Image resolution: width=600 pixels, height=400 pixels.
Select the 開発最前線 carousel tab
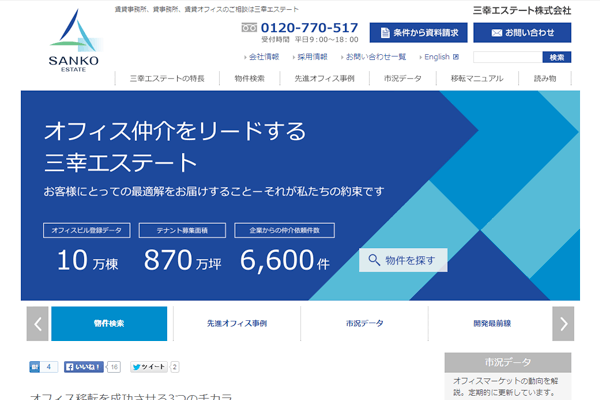point(492,323)
